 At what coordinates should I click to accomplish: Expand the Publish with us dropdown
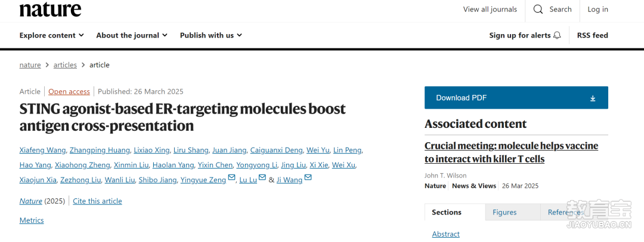(x=211, y=35)
